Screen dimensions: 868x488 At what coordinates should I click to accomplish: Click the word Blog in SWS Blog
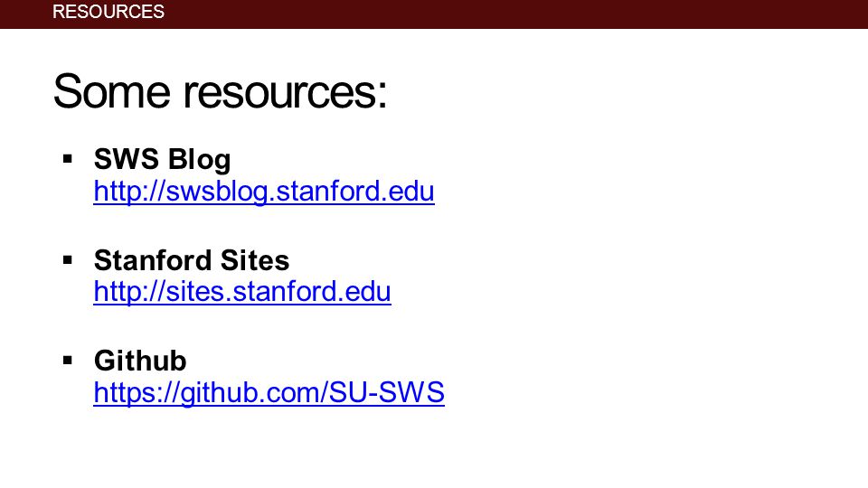(x=199, y=159)
